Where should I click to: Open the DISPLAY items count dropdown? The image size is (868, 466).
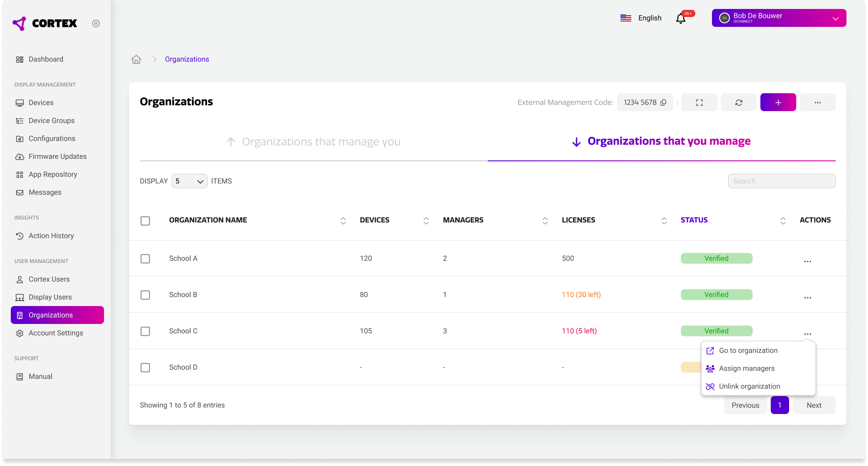(x=189, y=181)
